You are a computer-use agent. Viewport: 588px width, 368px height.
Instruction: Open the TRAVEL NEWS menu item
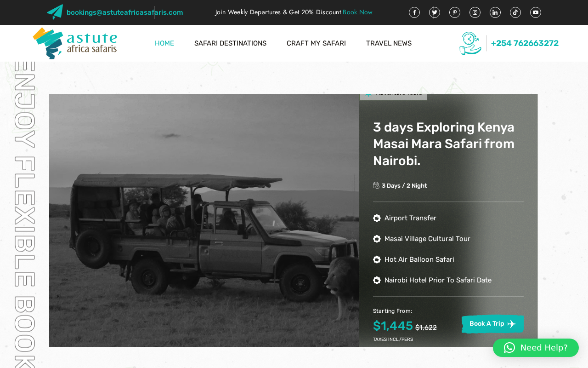tap(389, 43)
